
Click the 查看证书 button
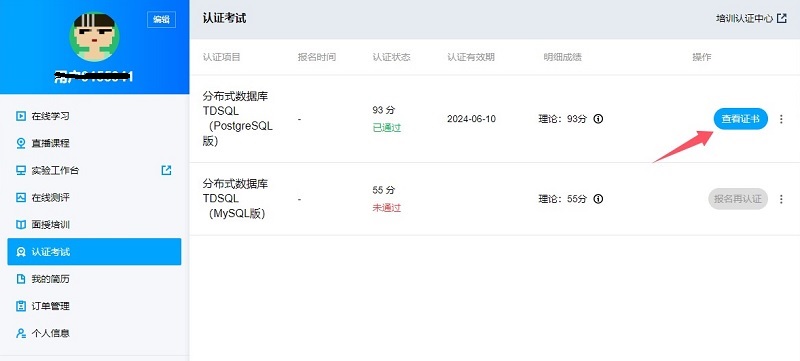[740, 119]
